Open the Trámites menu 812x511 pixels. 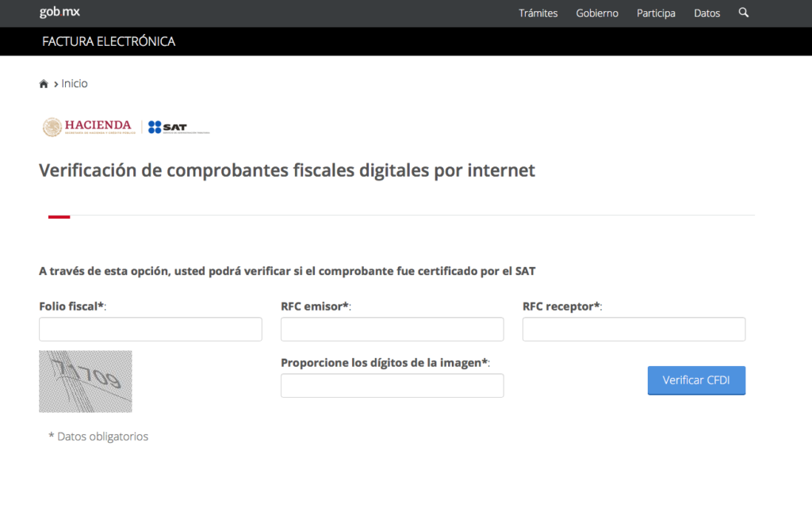538,13
